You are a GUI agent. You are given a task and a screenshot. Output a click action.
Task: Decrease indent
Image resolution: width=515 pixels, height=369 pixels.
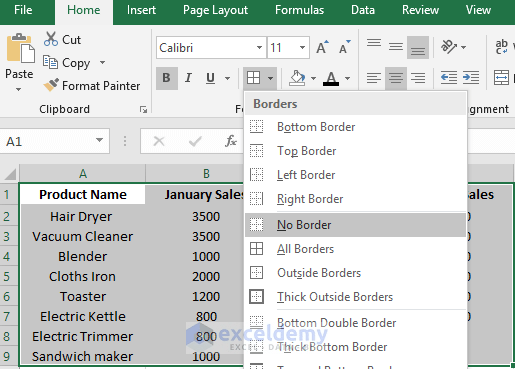449,77
